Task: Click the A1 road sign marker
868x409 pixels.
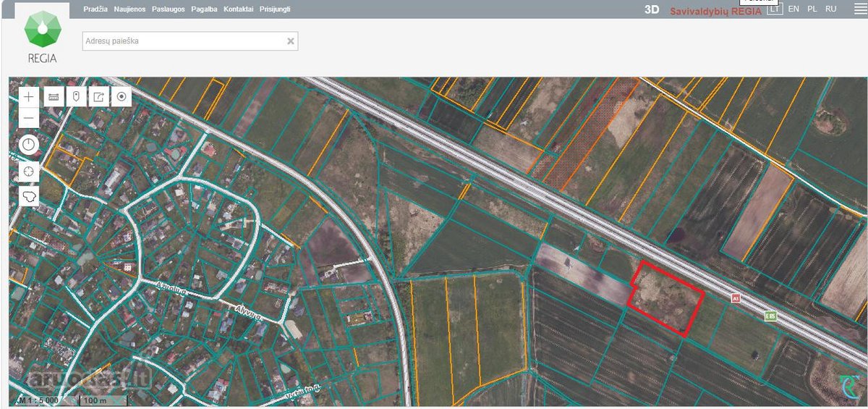Action: pos(736,298)
